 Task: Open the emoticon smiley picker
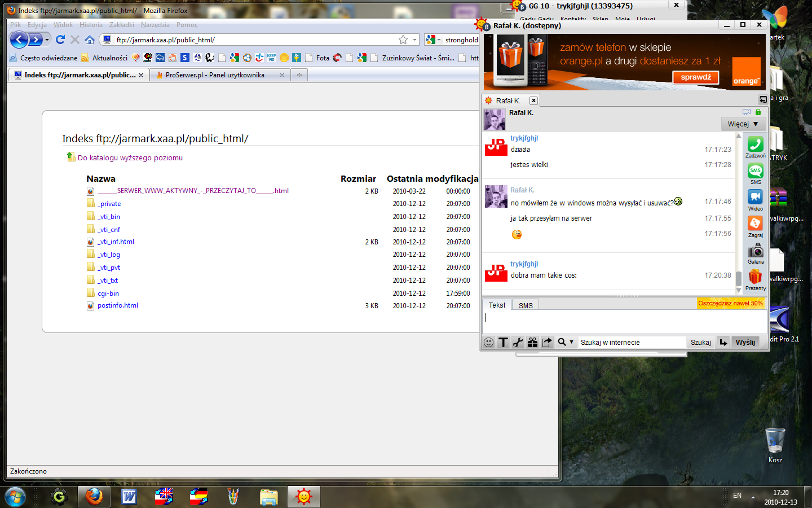point(489,342)
